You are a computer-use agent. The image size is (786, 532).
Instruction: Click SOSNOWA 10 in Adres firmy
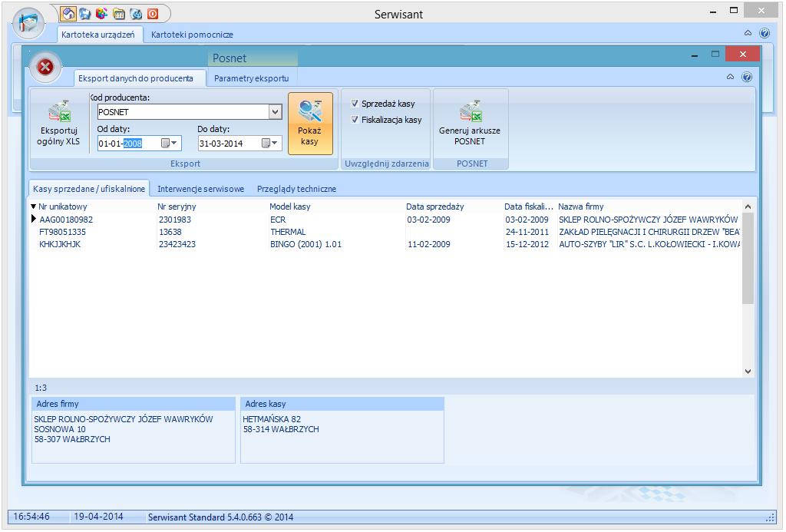[x=60, y=429]
